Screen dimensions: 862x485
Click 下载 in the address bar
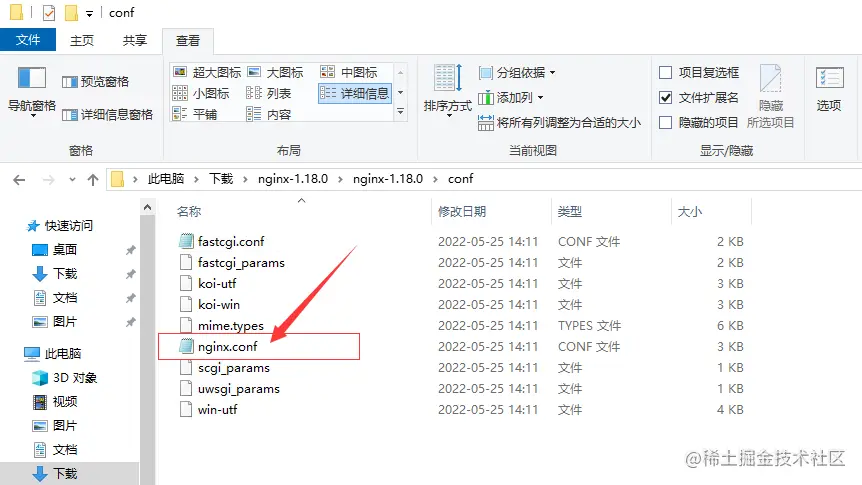[x=221, y=179]
